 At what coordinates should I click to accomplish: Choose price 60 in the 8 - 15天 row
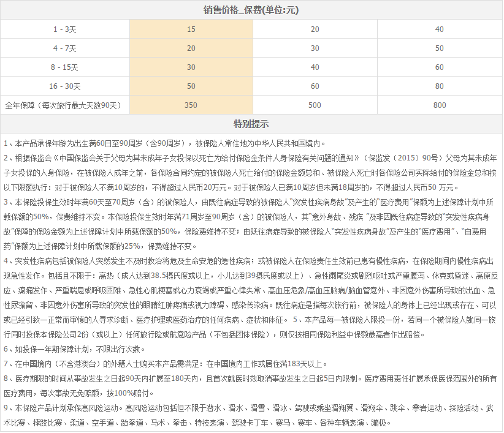[x=439, y=67]
